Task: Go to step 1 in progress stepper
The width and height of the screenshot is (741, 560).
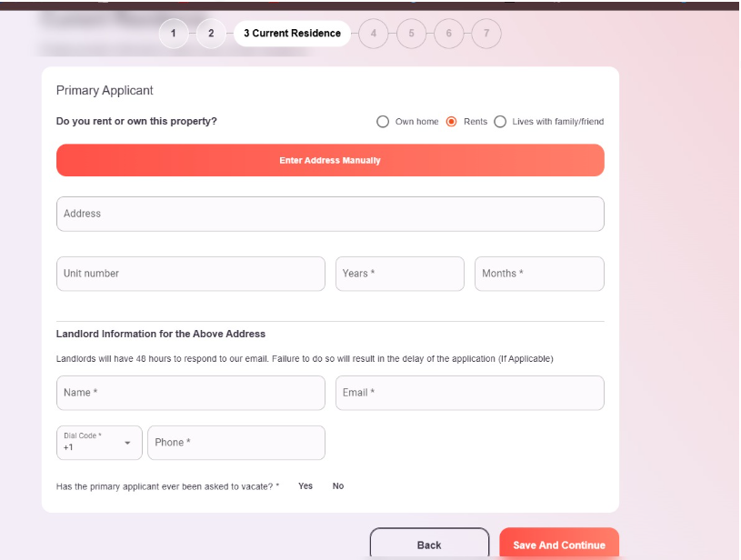Action: pyautogui.click(x=174, y=34)
